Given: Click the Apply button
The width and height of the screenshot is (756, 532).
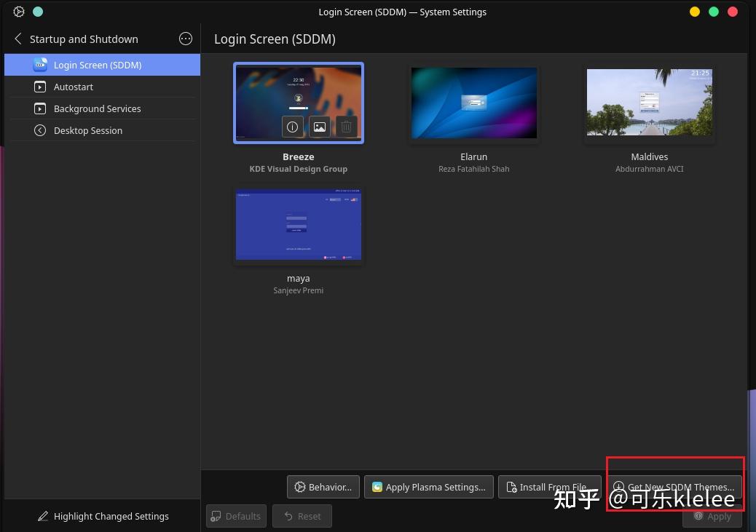Looking at the screenshot, I should [712, 516].
